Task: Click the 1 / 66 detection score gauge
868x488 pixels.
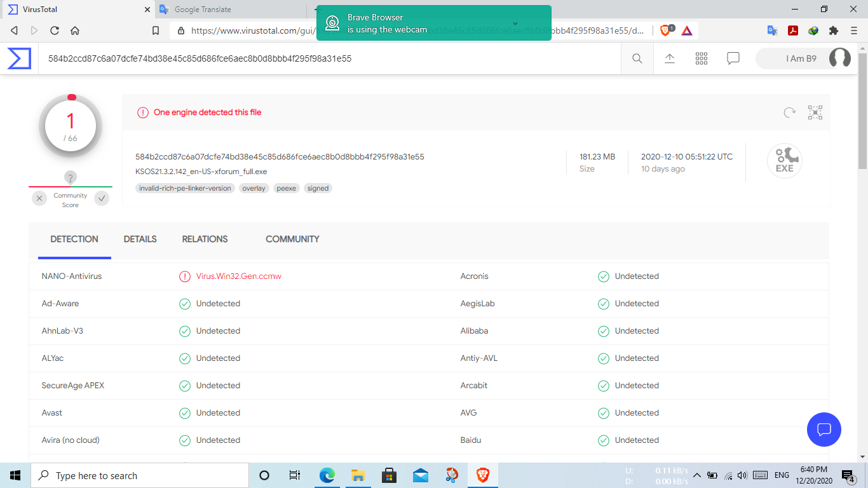Action: [x=71, y=126]
